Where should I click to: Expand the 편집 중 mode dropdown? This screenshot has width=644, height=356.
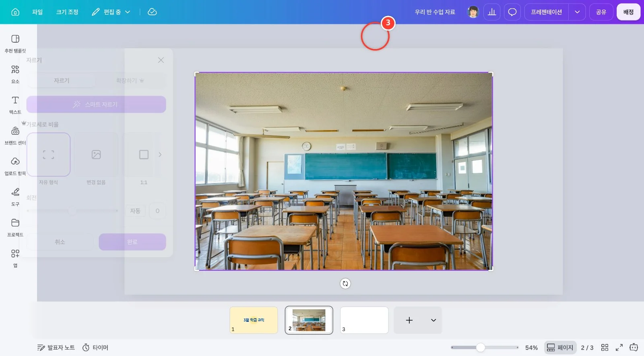pos(111,12)
